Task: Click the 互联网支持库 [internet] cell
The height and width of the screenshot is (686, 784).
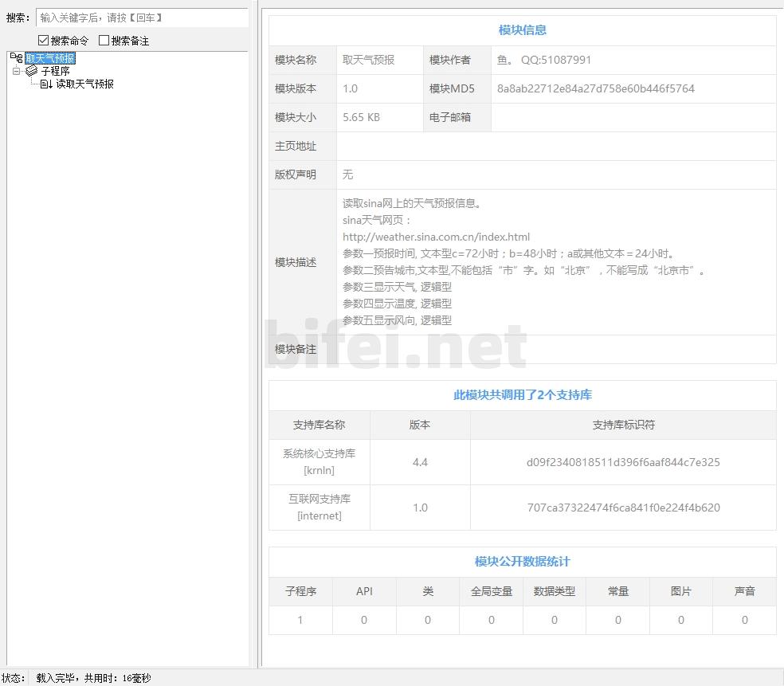Action: coord(319,508)
